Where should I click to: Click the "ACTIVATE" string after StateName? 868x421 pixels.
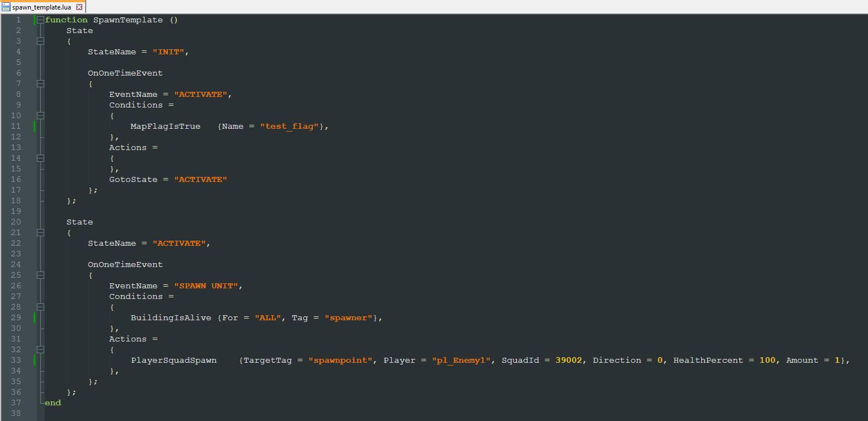[x=179, y=243]
